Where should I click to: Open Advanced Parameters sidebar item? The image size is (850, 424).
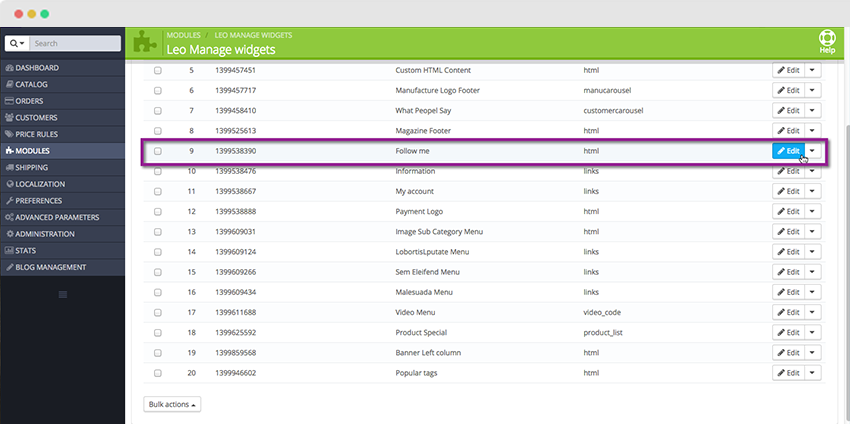57,217
